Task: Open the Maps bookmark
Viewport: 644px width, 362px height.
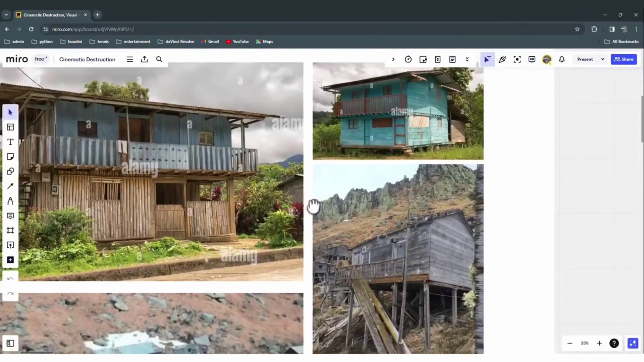Action: (265, 42)
